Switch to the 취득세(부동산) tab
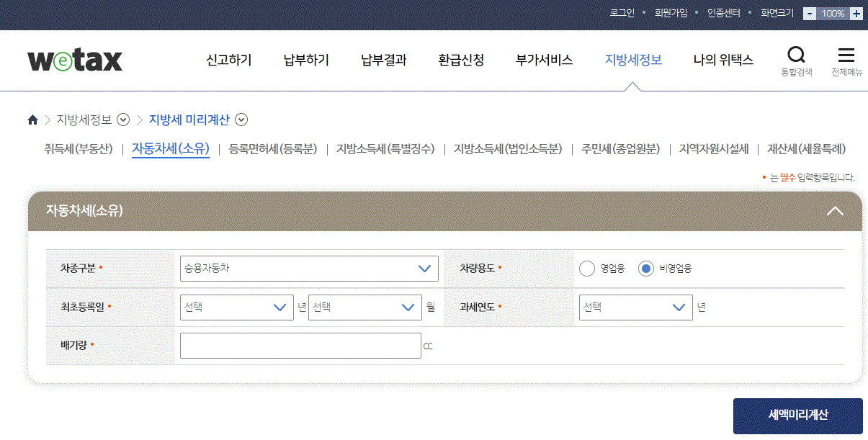 [79, 149]
